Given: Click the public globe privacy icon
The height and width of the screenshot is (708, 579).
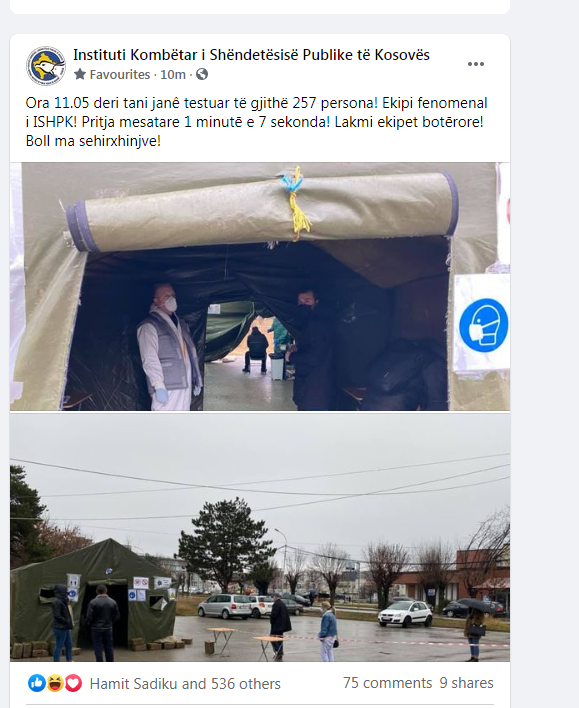Looking at the screenshot, I should pos(202,74).
